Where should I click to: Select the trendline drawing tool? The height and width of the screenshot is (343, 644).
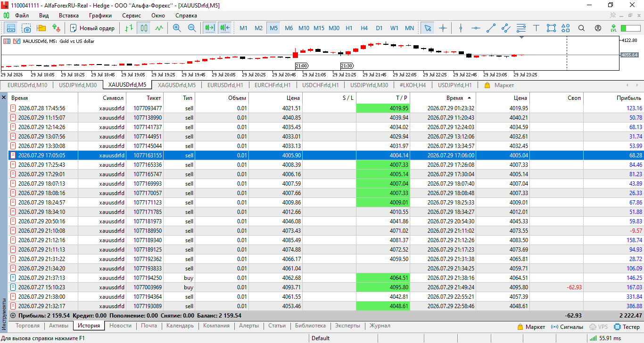pos(491,28)
